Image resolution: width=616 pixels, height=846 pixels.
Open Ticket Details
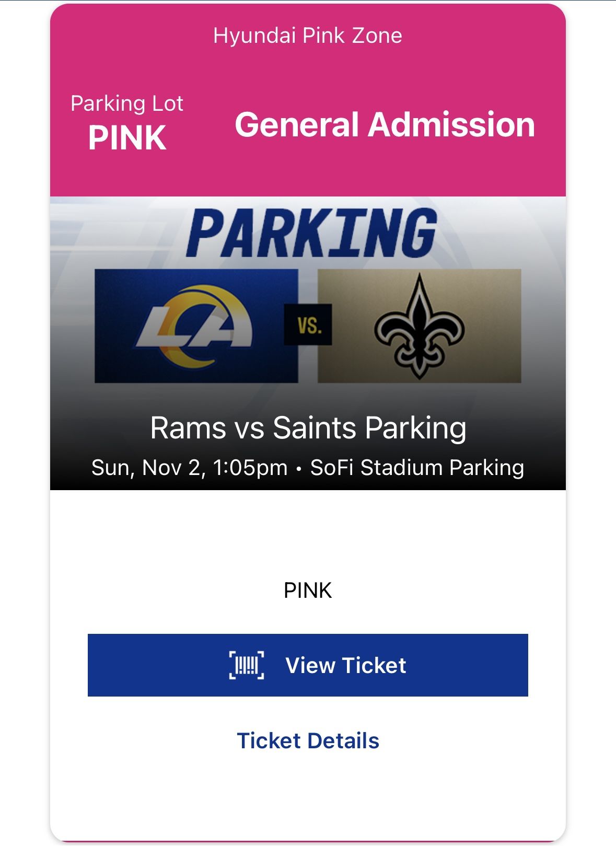[308, 741]
